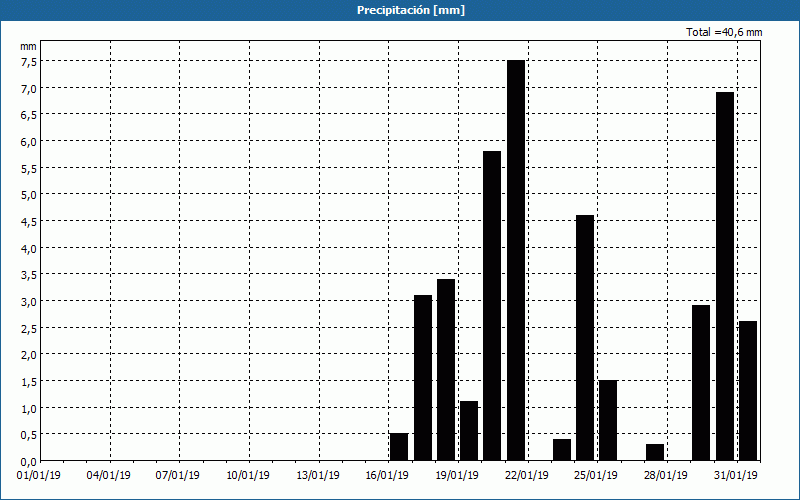Click the y-axis value '7,5'

click(x=29, y=62)
